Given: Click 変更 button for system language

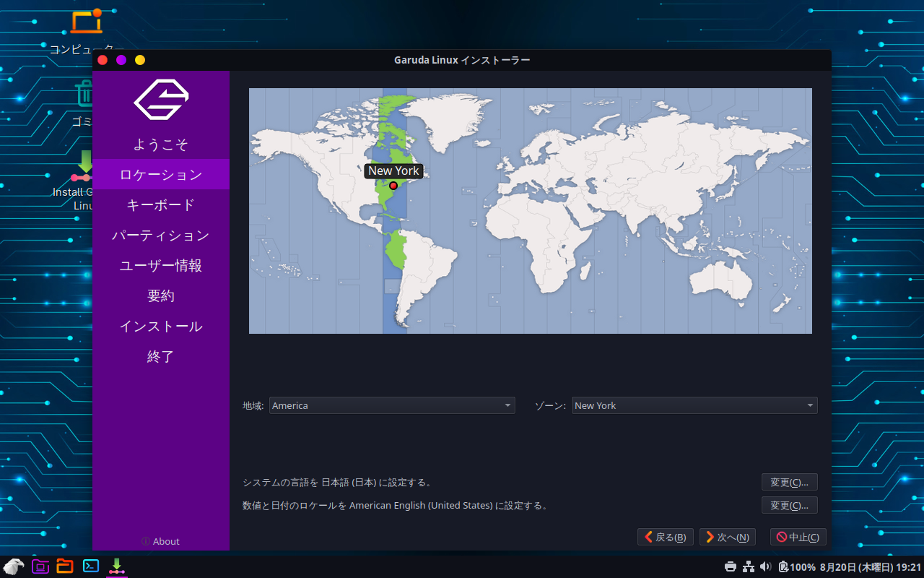Looking at the screenshot, I should (x=790, y=482).
